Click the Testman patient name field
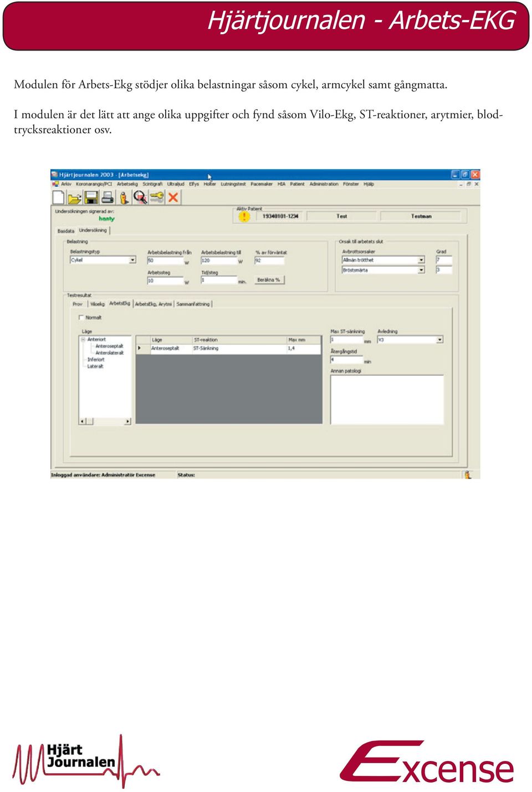 pyautogui.click(x=421, y=216)
